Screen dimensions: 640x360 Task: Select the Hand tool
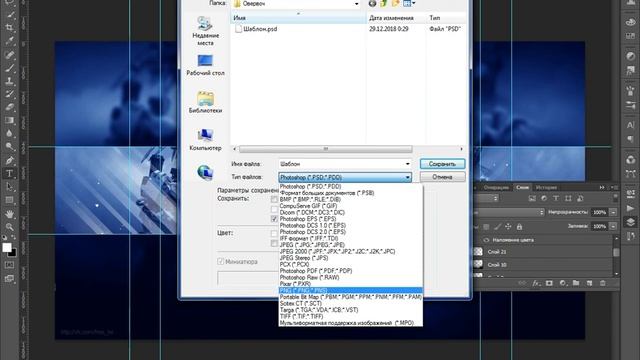point(9,213)
